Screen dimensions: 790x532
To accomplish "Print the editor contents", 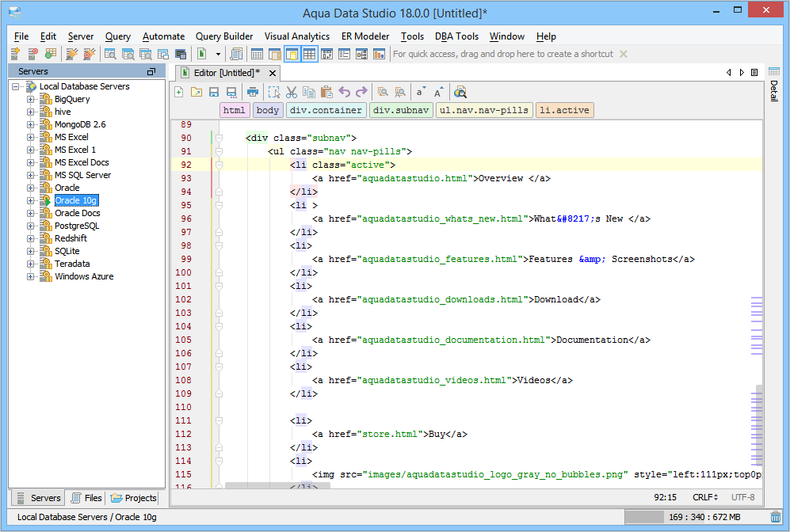I will pyautogui.click(x=253, y=92).
